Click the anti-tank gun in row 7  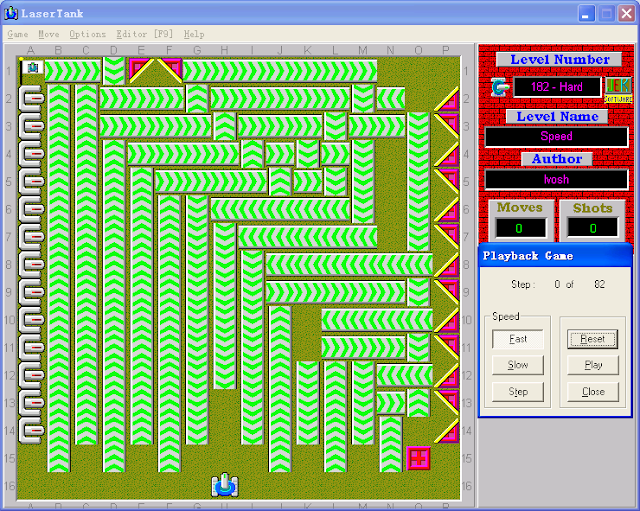[31, 237]
